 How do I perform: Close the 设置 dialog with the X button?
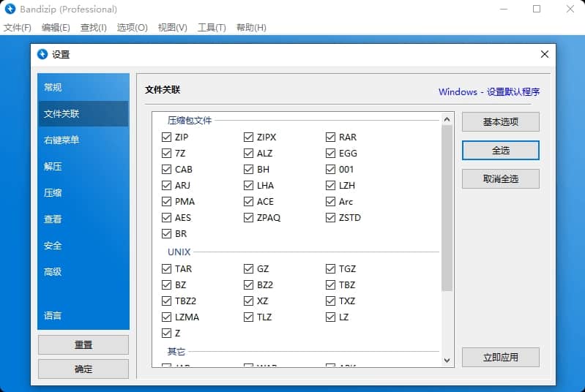(x=544, y=54)
